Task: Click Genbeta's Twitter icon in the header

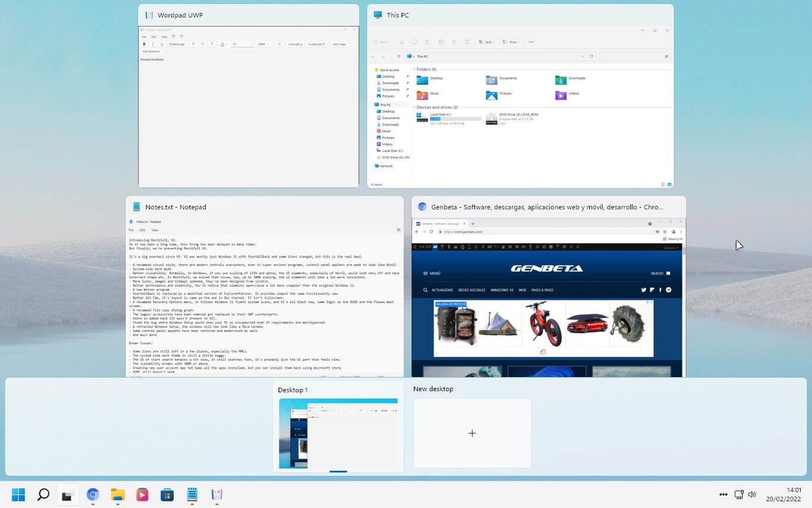Action: coord(643,290)
